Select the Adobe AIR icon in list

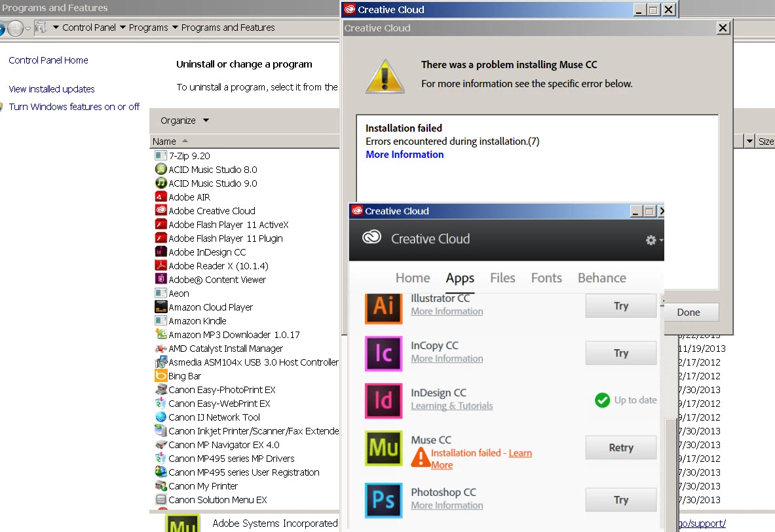pyautogui.click(x=161, y=197)
